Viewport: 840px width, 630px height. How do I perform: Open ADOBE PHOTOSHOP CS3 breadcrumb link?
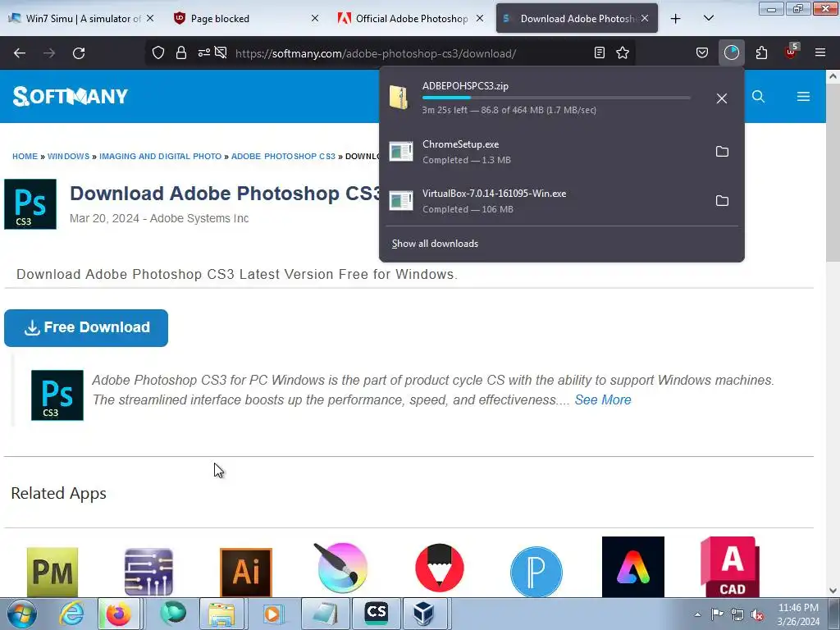tap(283, 157)
